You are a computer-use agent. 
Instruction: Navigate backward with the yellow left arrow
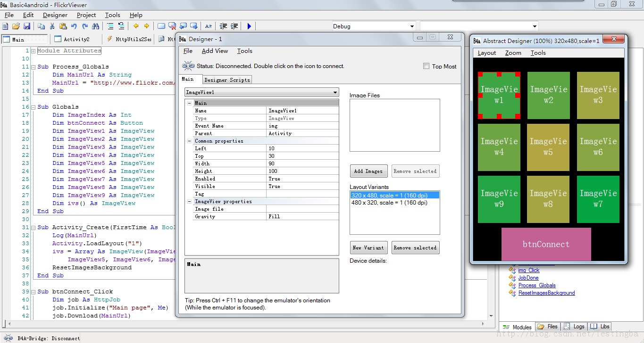[x=136, y=26]
